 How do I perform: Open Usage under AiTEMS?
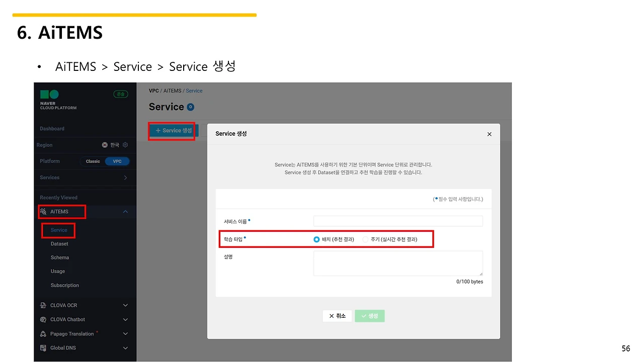[58, 271]
